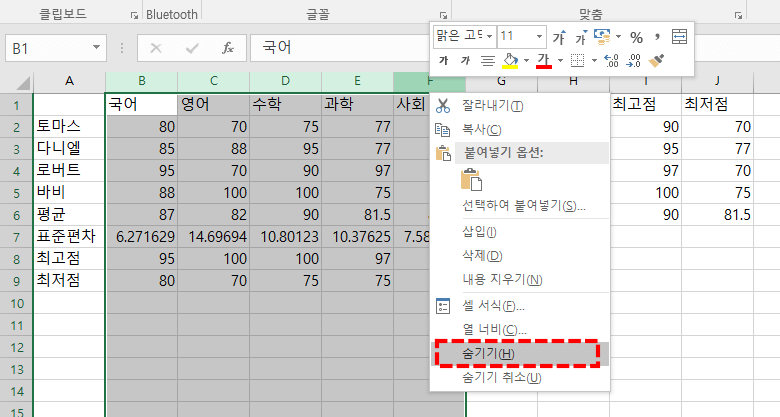The image size is (780, 417).
Task: Decrease decimal places in mini toolbar
Action: 633,61
